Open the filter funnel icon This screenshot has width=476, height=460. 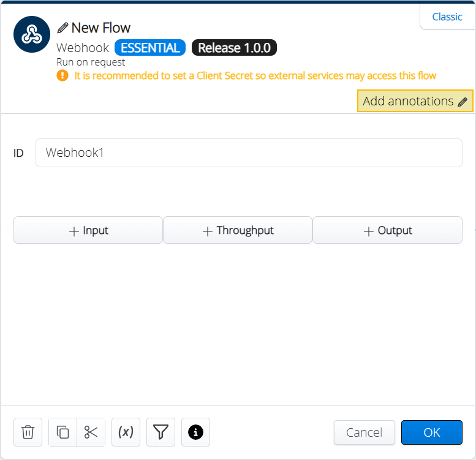coord(161,432)
